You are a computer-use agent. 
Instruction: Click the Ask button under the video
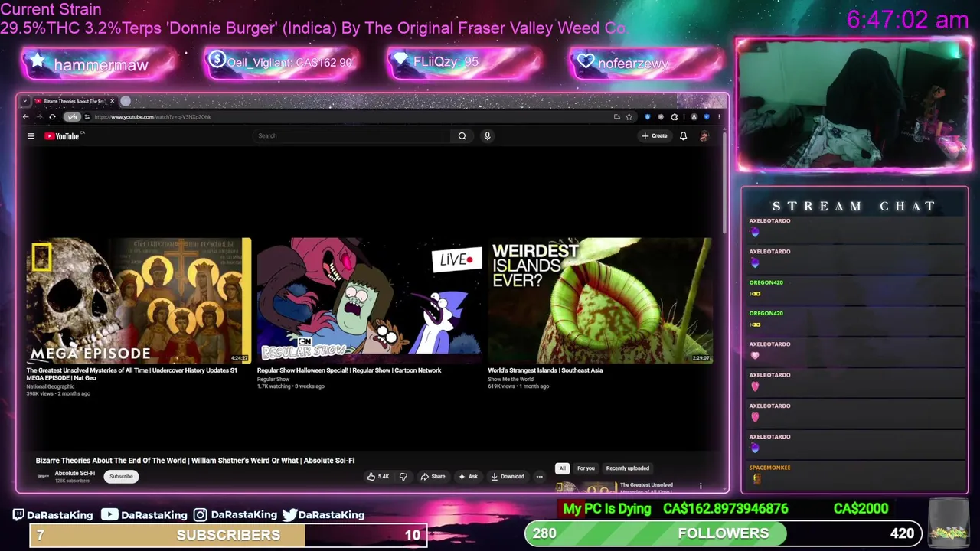pos(468,476)
